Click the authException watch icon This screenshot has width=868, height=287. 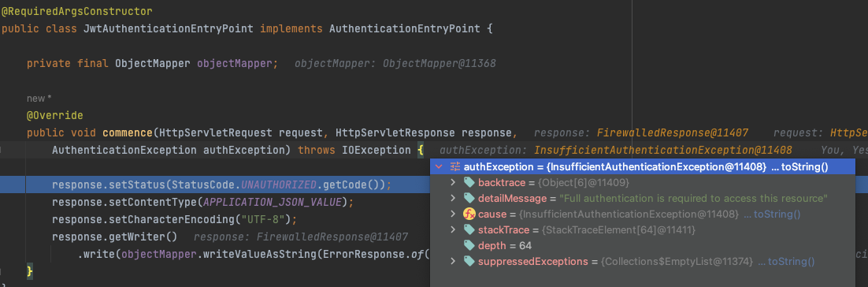tap(455, 167)
